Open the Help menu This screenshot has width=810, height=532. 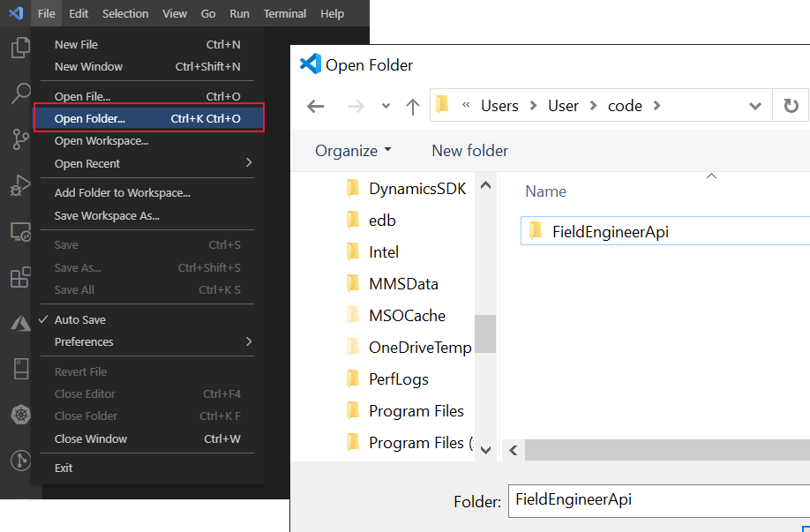[332, 13]
